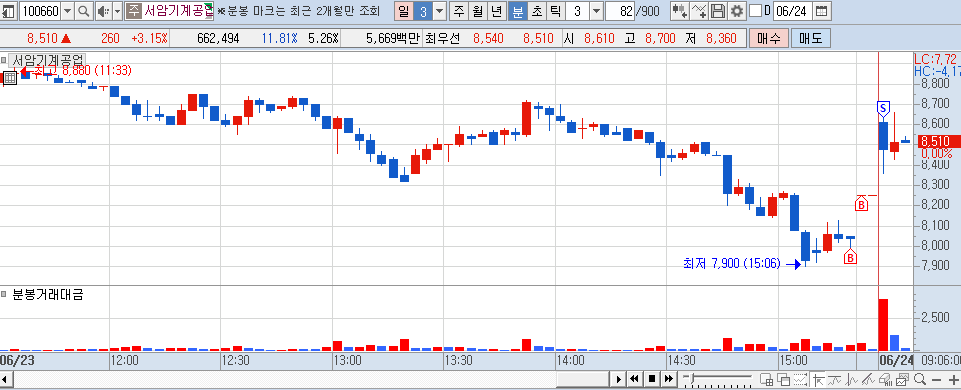Toggle the D checkbox before the date
The width and height of the screenshot is (961, 390).
point(756,11)
